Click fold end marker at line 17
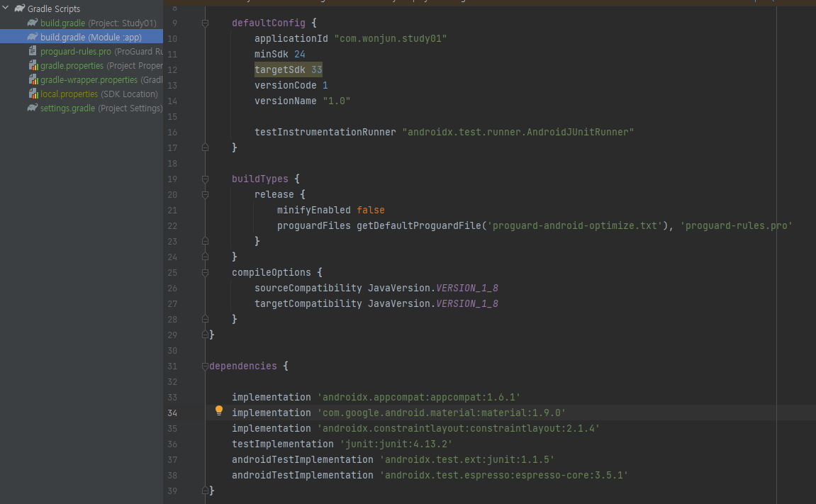The height and width of the screenshot is (504, 816). point(205,147)
